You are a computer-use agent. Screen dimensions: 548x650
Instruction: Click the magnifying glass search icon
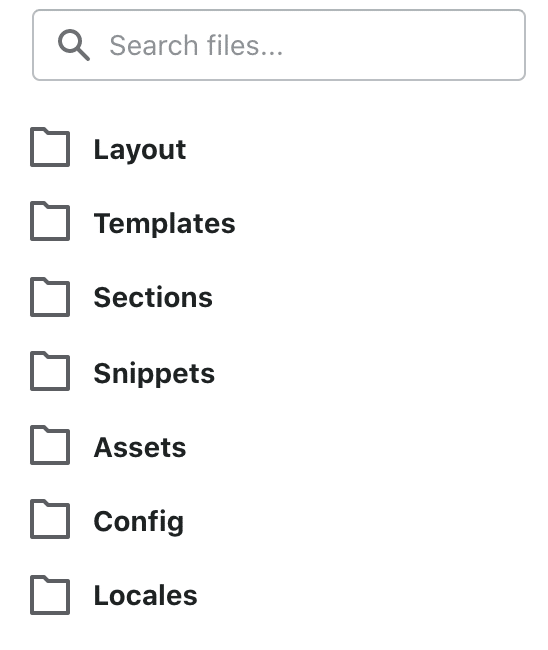click(x=74, y=45)
